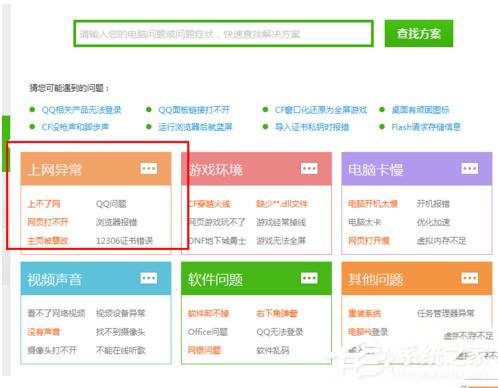Click the 查找方案 search button

(419, 34)
